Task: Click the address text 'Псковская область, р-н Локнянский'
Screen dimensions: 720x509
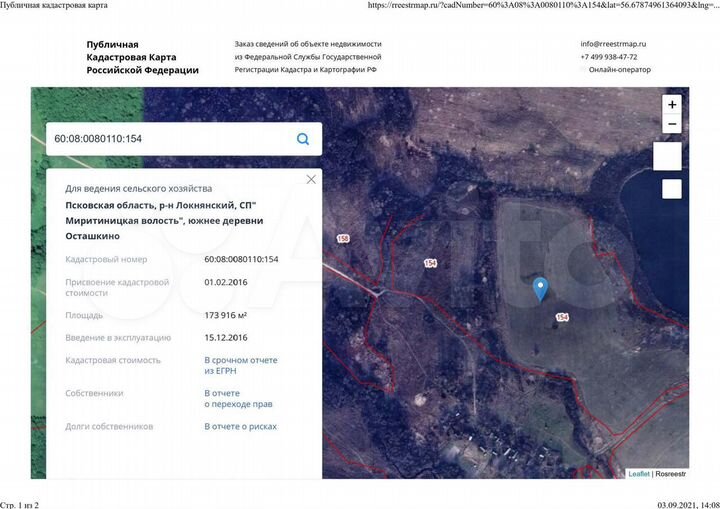Action: point(150,205)
